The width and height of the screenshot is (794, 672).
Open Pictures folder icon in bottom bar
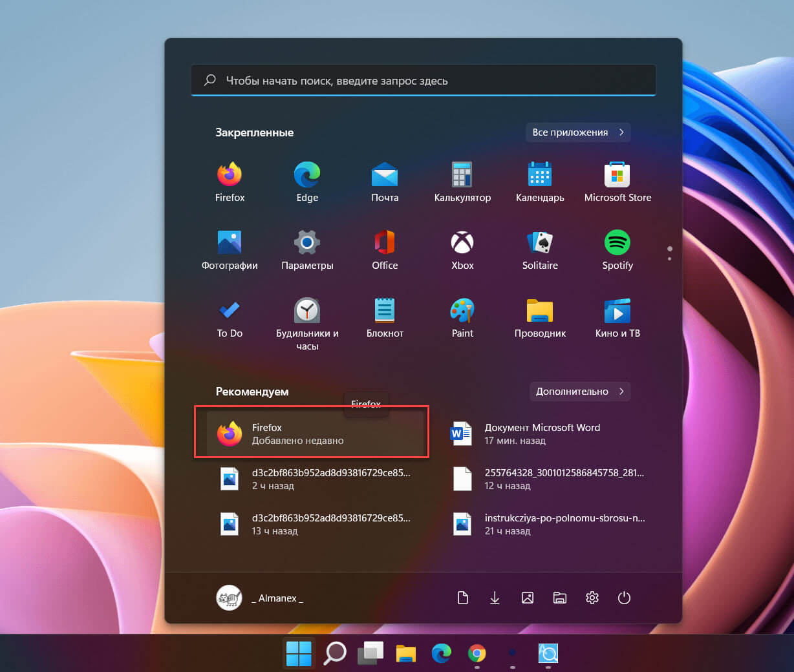point(527,598)
